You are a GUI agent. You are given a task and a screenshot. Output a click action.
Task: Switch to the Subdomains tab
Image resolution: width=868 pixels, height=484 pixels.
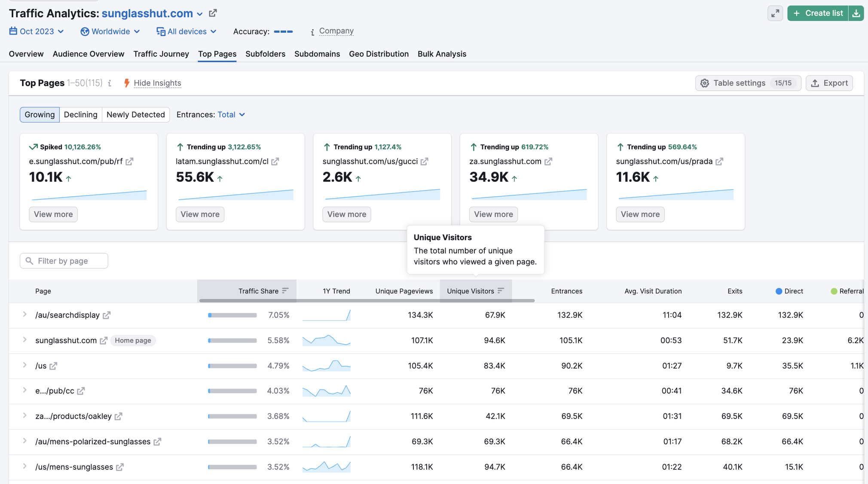tap(317, 54)
